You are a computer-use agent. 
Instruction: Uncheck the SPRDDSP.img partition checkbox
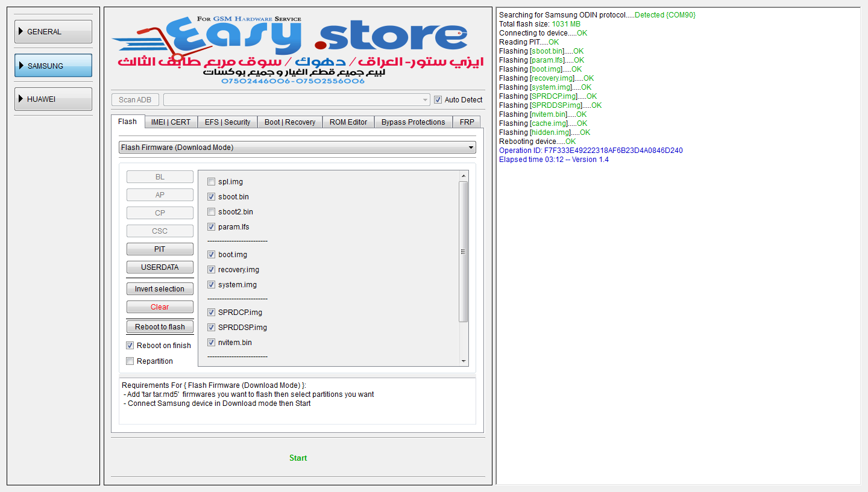212,328
